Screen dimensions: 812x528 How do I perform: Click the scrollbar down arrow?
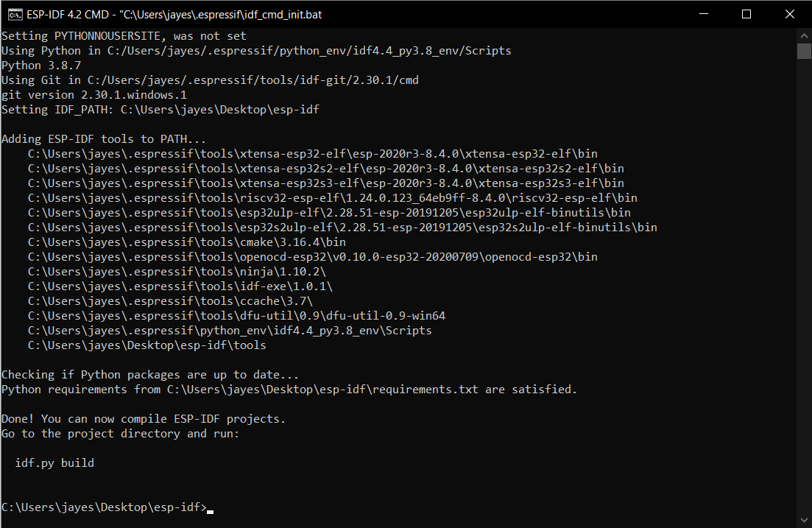pyautogui.click(x=804, y=520)
